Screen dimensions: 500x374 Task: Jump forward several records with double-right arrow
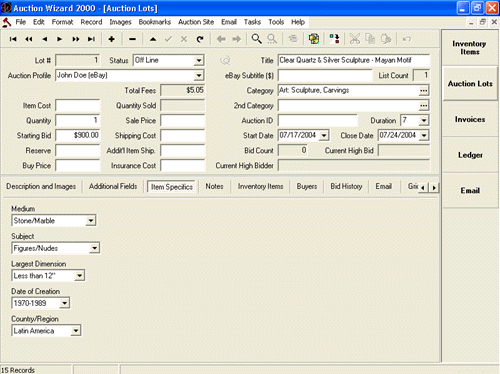[x=76, y=39]
